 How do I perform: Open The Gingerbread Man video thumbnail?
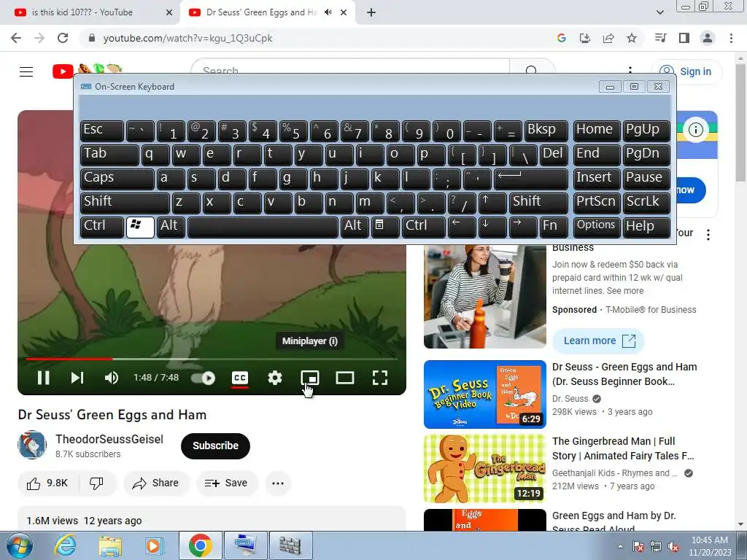[x=485, y=469]
